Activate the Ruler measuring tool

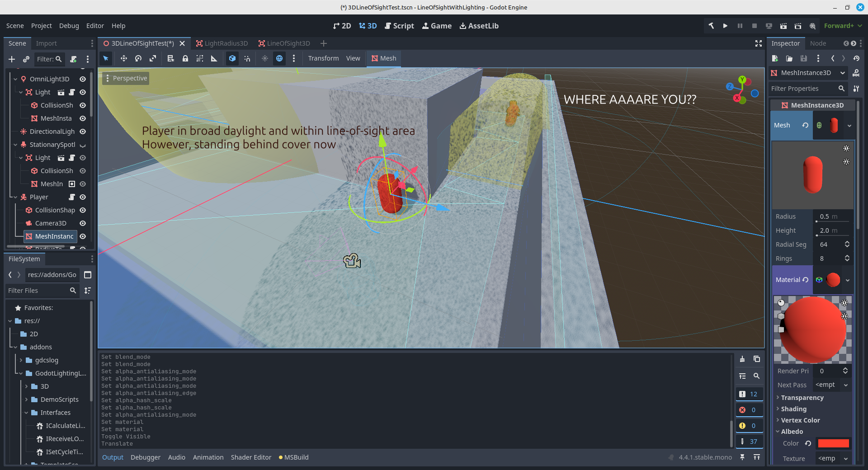pyautogui.click(x=214, y=58)
